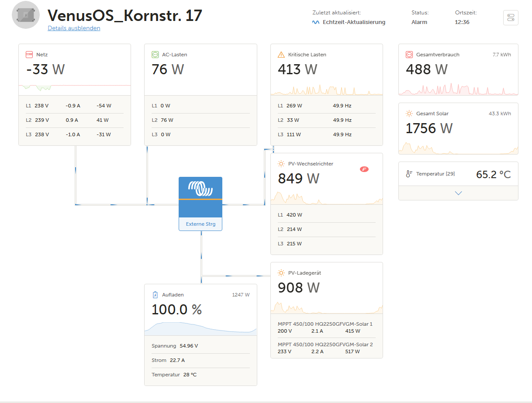The width and height of the screenshot is (532, 403).
Task: Click the PV-Wechselrichter production graph
Action: coord(327,198)
